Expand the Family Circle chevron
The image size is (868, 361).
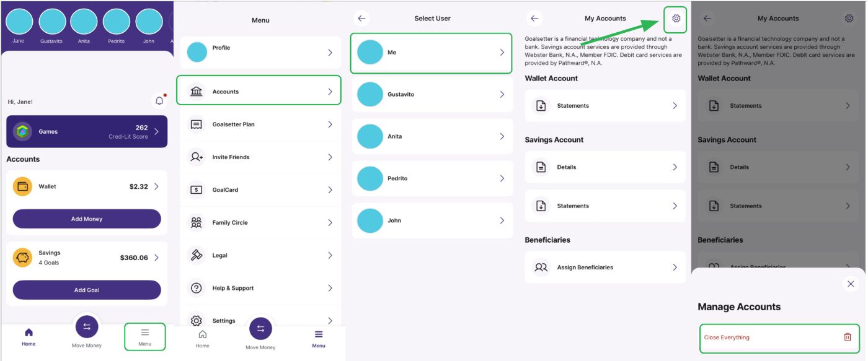[x=330, y=222]
